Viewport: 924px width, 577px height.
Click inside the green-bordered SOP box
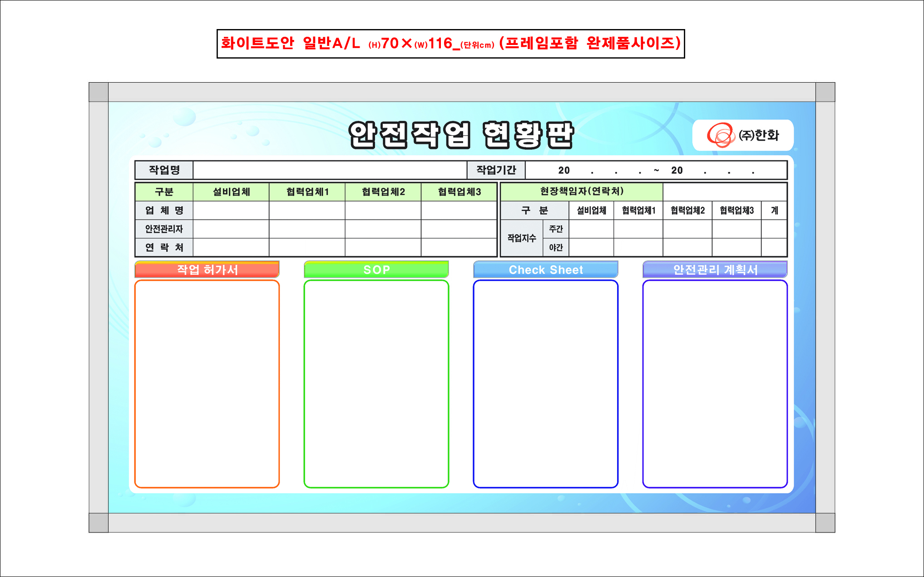376,384
